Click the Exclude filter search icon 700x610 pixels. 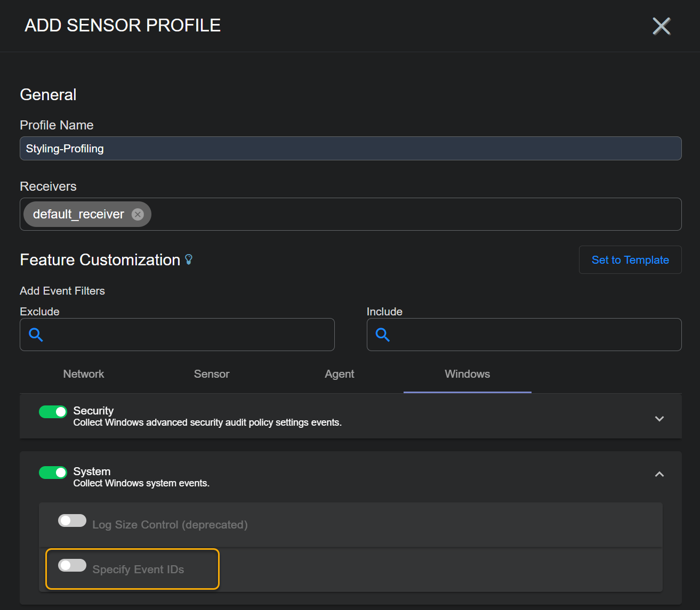point(36,335)
